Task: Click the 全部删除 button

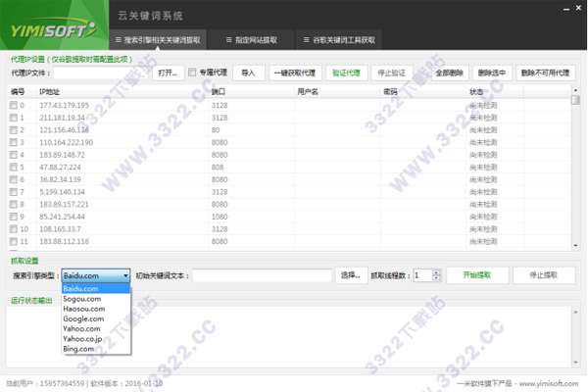Action: click(449, 73)
